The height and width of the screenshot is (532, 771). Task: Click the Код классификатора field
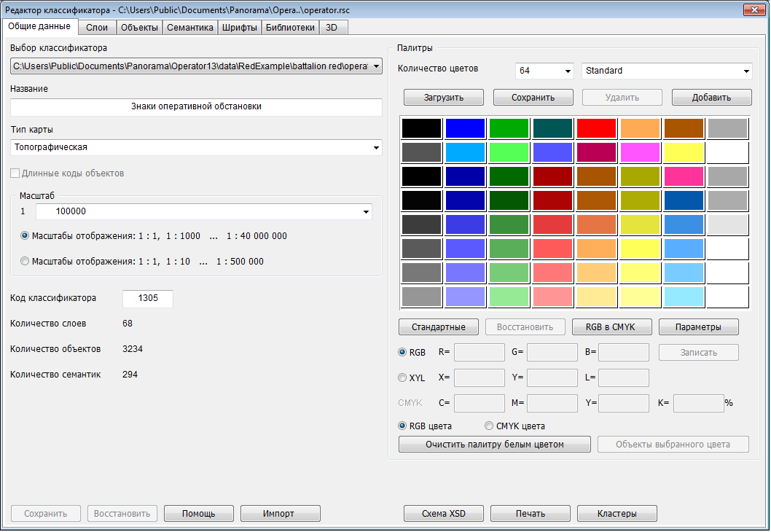pos(148,298)
